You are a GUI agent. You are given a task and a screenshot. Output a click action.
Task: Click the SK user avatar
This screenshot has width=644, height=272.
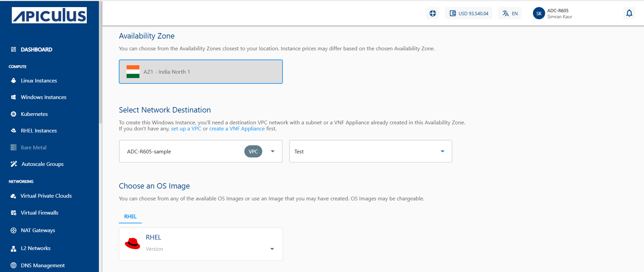tap(539, 14)
